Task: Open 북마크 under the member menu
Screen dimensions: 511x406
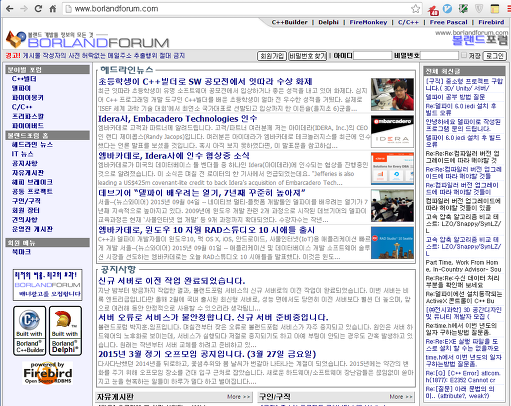Action: (21, 252)
